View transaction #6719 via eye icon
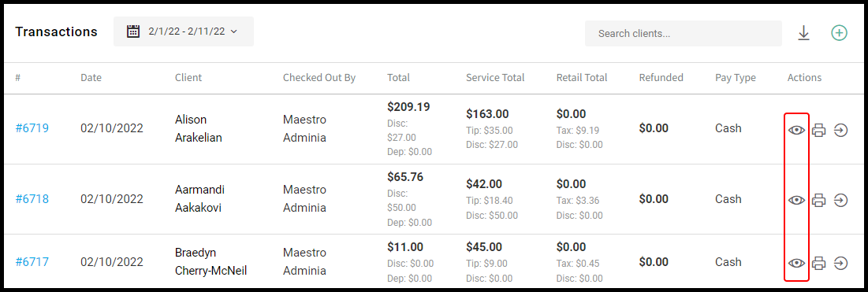Image resolution: width=868 pixels, height=292 pixels. tap(796, 130)
